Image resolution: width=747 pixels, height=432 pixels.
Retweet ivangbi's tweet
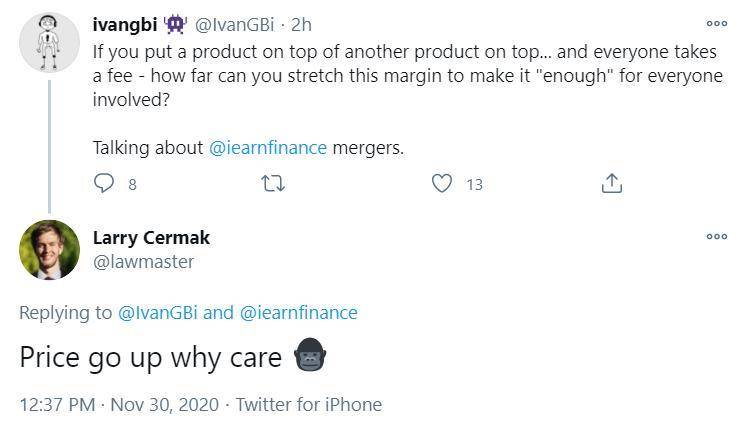[273, 183]
